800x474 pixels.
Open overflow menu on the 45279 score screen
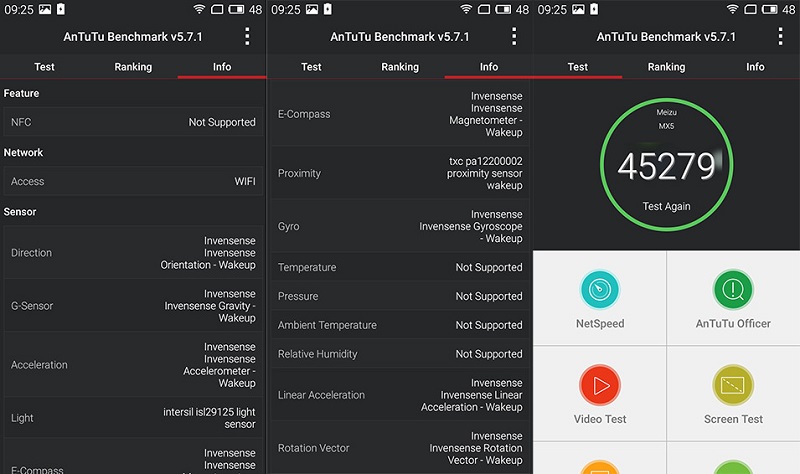[x=780, y=37]
